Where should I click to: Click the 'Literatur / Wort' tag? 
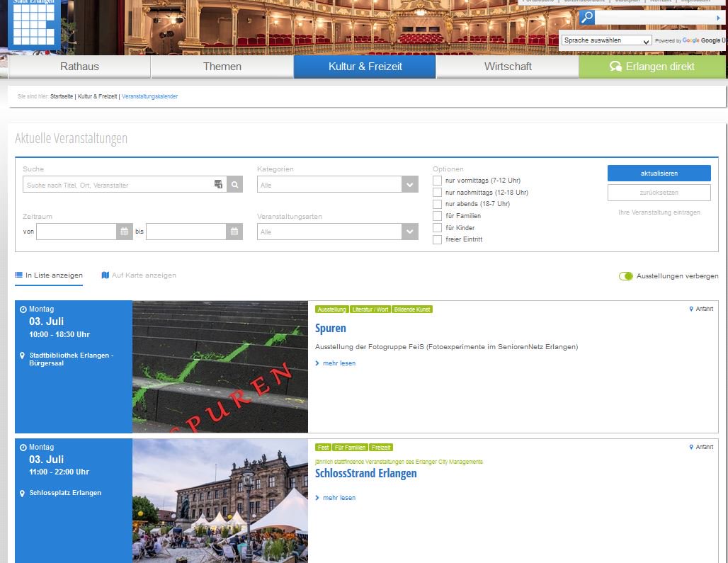(370, 309)
